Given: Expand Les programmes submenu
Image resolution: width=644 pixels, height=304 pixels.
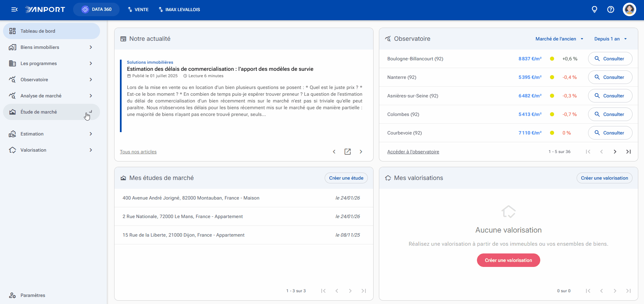Looking at the screenshot, I should point(51,63).
